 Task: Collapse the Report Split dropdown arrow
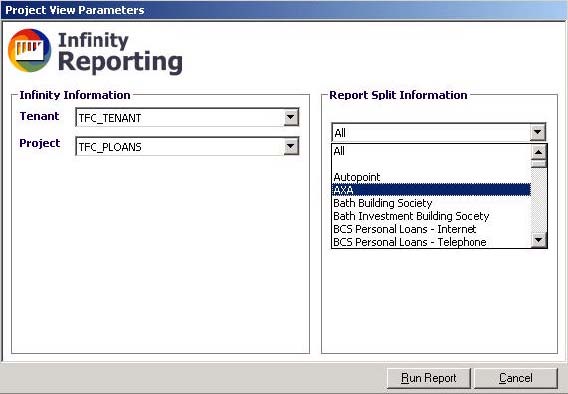[x=538, y=132]
